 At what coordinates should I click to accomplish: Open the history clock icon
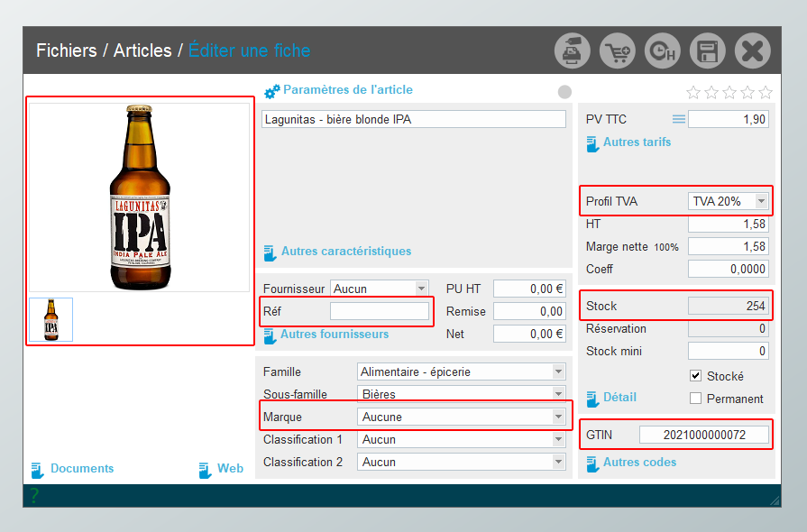[663, 50]
